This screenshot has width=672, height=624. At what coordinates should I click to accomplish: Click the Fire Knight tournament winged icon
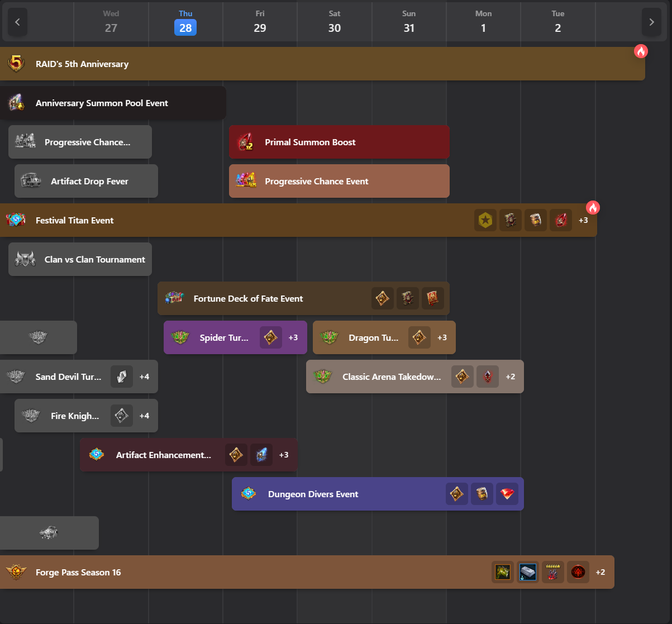31,416
